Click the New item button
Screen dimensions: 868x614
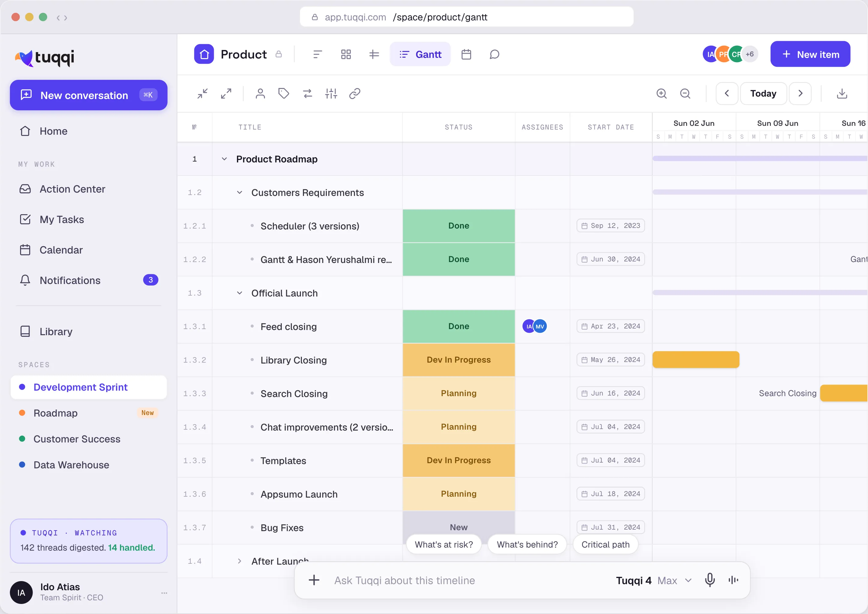810,54
